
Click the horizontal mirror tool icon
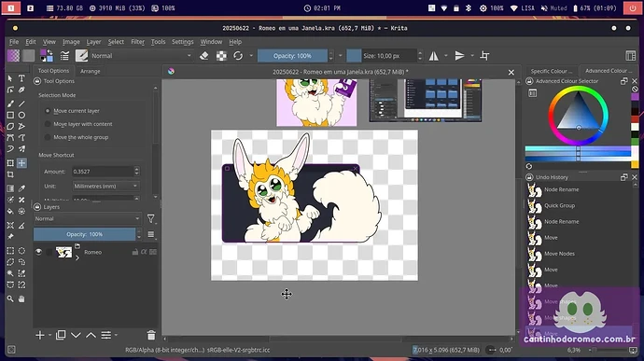(x=434, y=56)
